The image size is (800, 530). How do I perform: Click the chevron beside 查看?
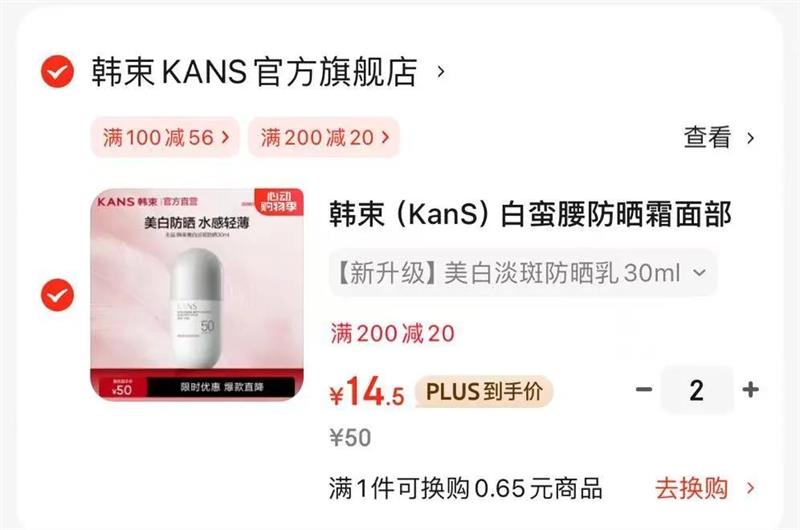point(750,138)
